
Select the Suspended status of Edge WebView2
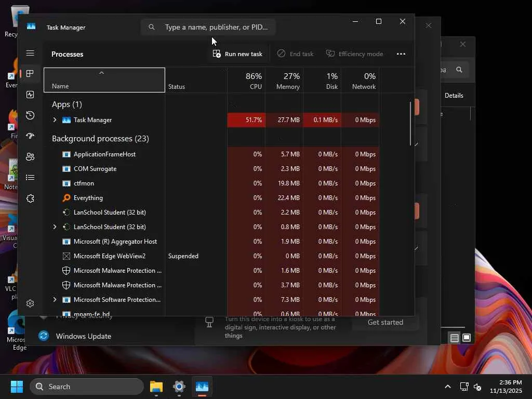(x=183, y=256)
